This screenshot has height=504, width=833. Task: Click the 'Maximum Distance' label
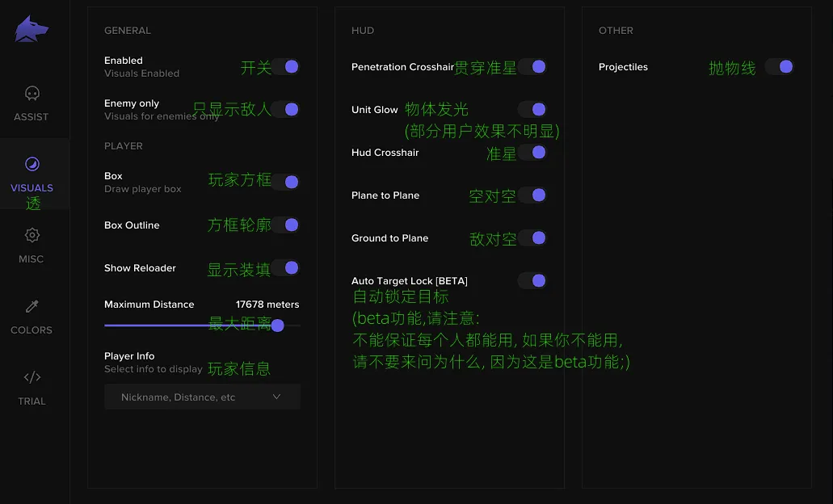pos(149,304)
